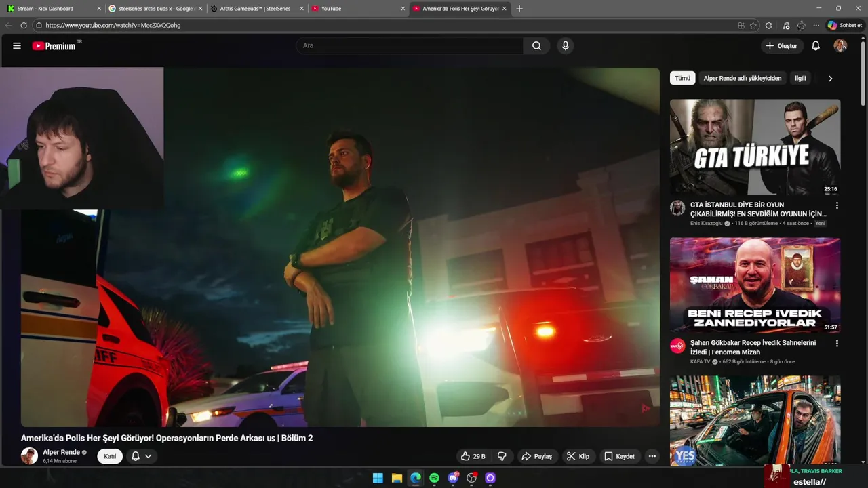Toggle channel notification bell for Alper Rende
Screen dimensions: 868x488
[x=135, y=456]
